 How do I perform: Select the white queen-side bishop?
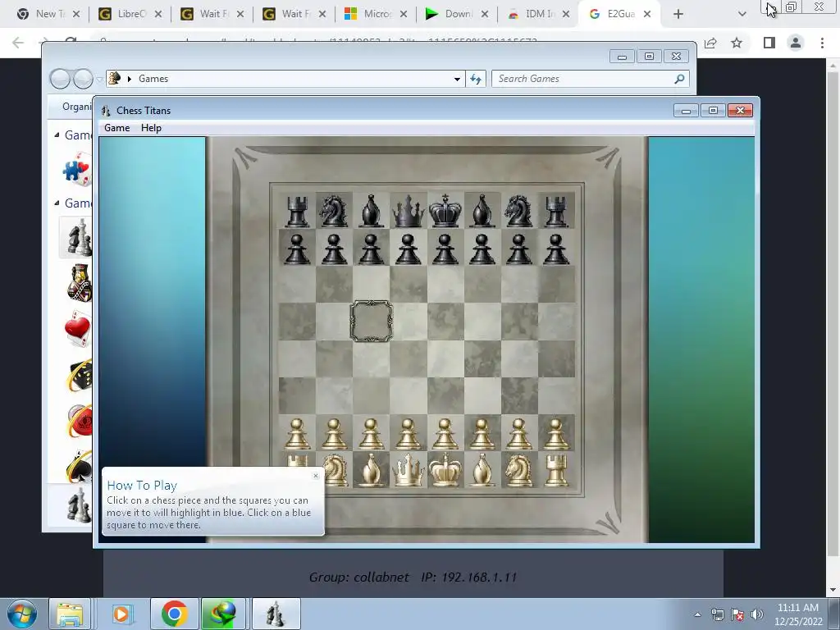[372, 470]
